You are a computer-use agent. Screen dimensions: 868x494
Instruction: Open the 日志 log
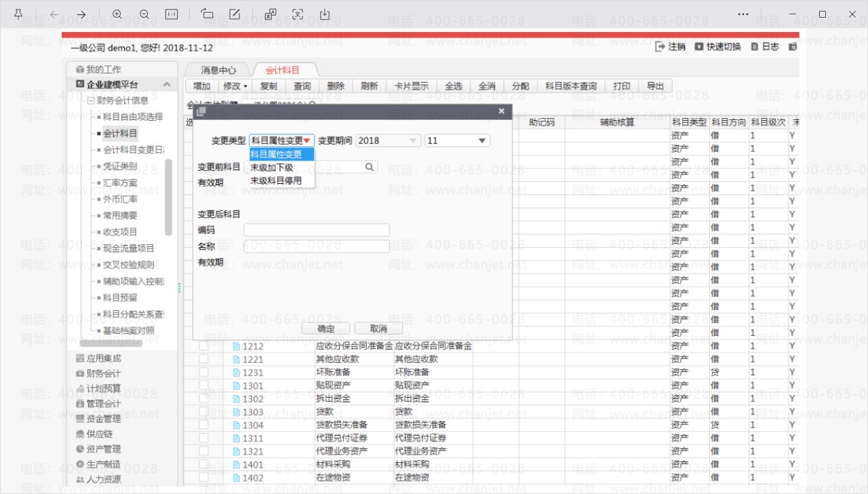(x=765, y=47)
